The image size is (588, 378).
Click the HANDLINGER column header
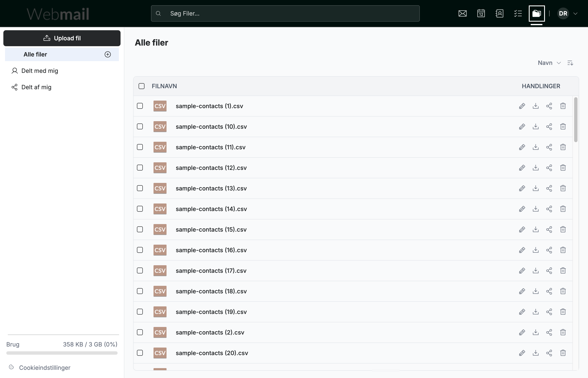pyautogui.click(x=541, y=86)
